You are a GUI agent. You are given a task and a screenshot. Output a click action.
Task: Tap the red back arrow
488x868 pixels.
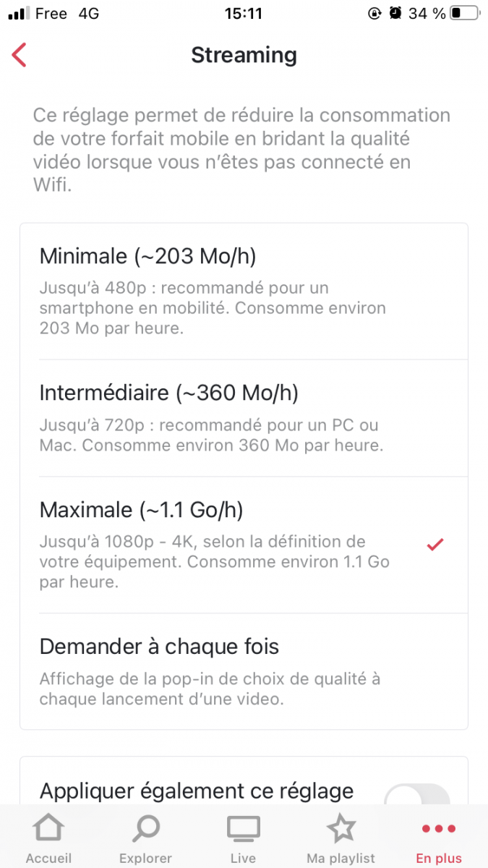(20, 55)
